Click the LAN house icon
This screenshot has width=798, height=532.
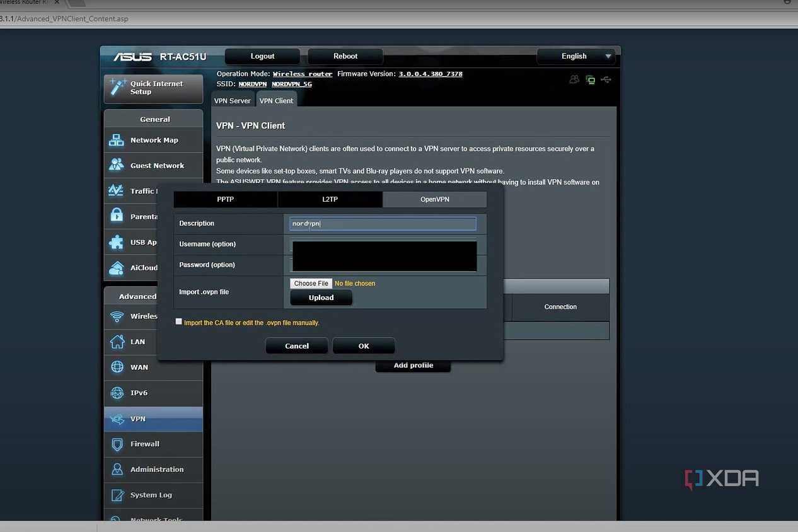[117, 342]
